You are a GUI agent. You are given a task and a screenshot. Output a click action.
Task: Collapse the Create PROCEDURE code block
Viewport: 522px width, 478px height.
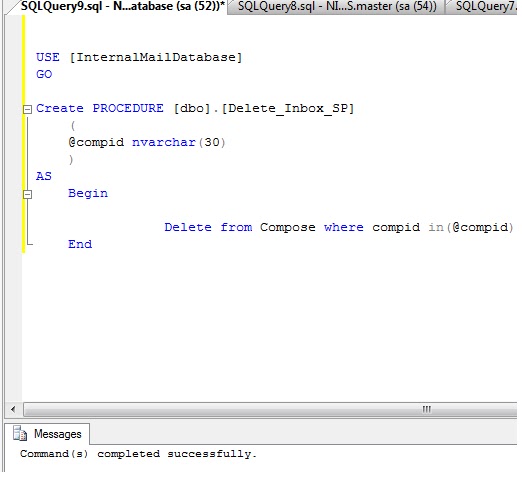pos(28,109)
